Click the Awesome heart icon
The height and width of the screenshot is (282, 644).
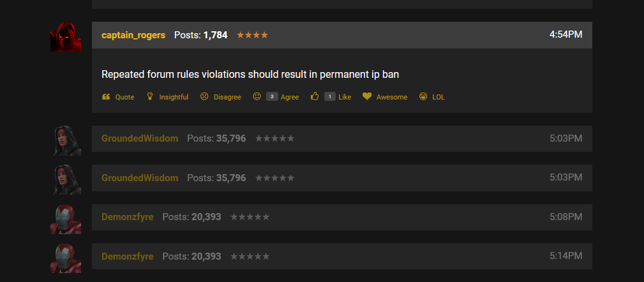367,96
